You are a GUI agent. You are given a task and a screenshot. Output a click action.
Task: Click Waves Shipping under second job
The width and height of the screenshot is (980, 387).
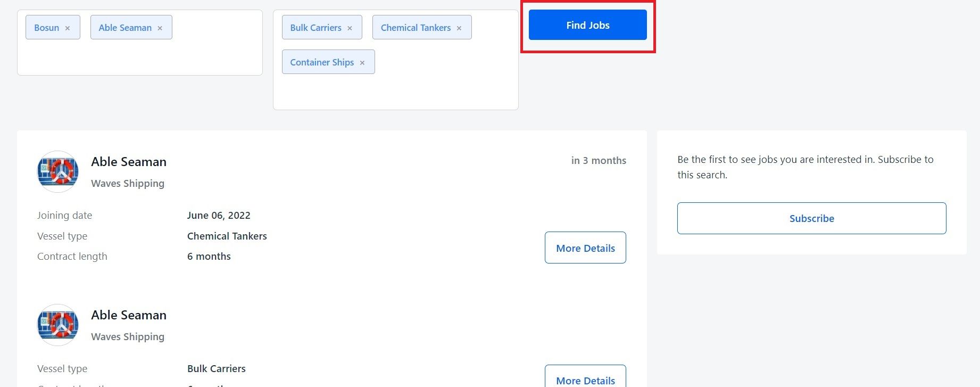tap(128, 336)
